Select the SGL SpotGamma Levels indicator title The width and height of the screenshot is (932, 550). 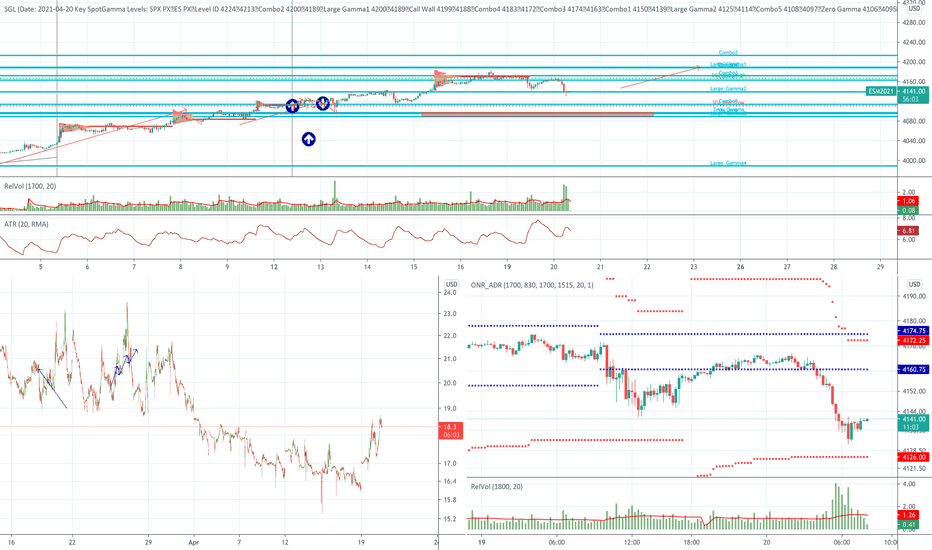tap(449, 9)
